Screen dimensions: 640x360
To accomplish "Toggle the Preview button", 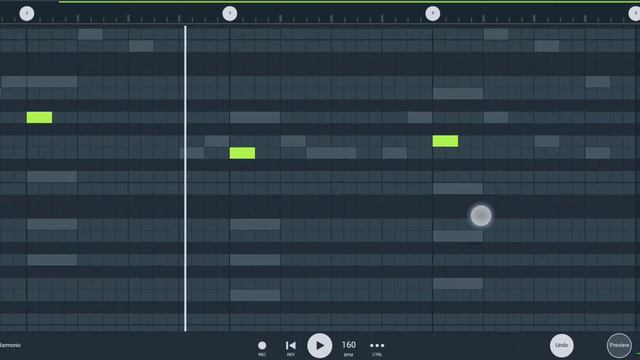I will [x=619, y=345].
